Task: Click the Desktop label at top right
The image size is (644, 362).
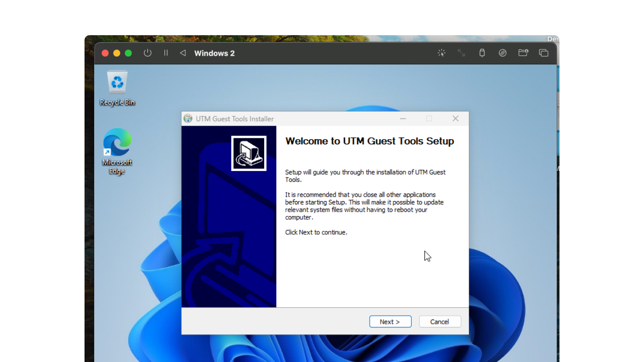Action: point(552,39)
